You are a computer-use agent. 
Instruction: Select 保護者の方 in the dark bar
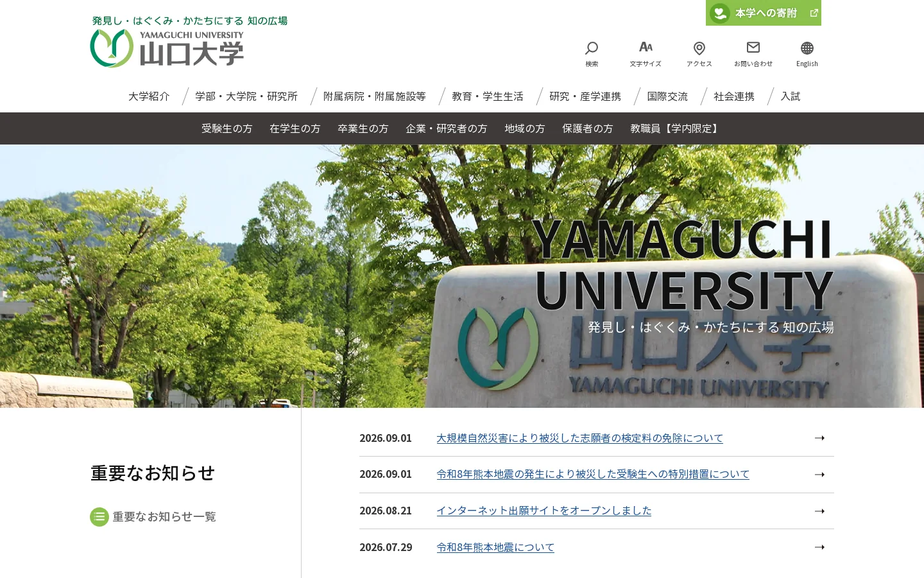click(x=588, y=128)
